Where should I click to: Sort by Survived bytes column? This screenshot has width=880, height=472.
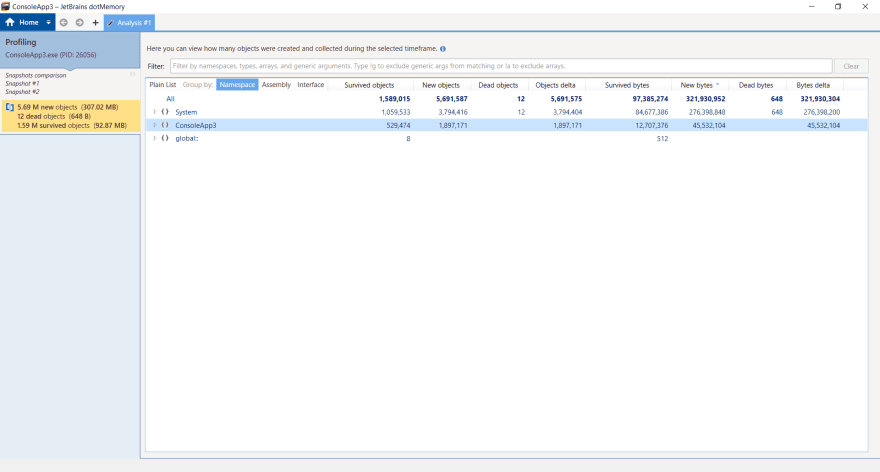[627, 85]
